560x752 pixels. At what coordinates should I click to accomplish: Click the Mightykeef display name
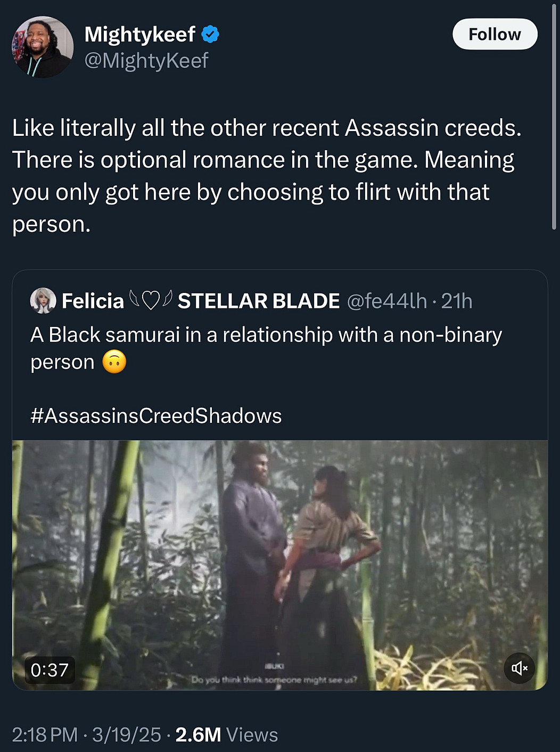coord(140,34)
